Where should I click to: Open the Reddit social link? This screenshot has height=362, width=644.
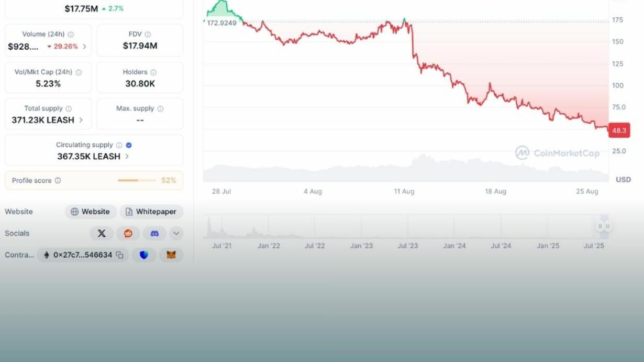[x=128, y=234]
